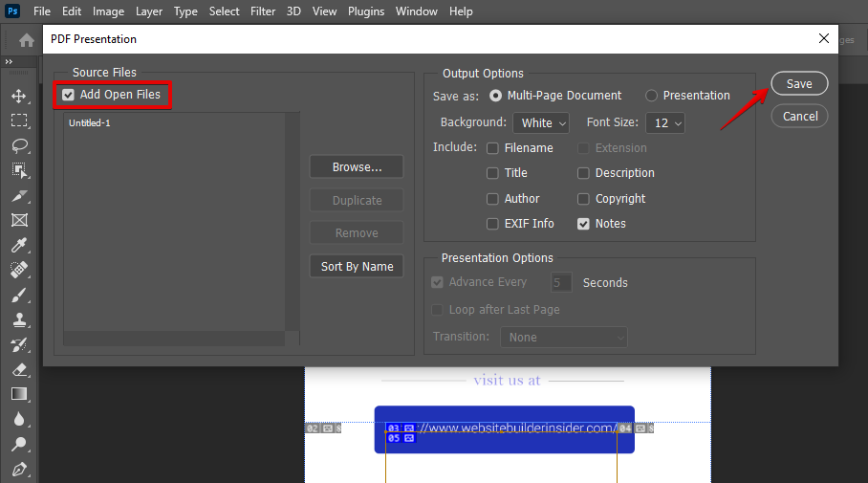Expand the Font Size dropdown
Viewport: 868px width, 483px height.
point(665,122)
